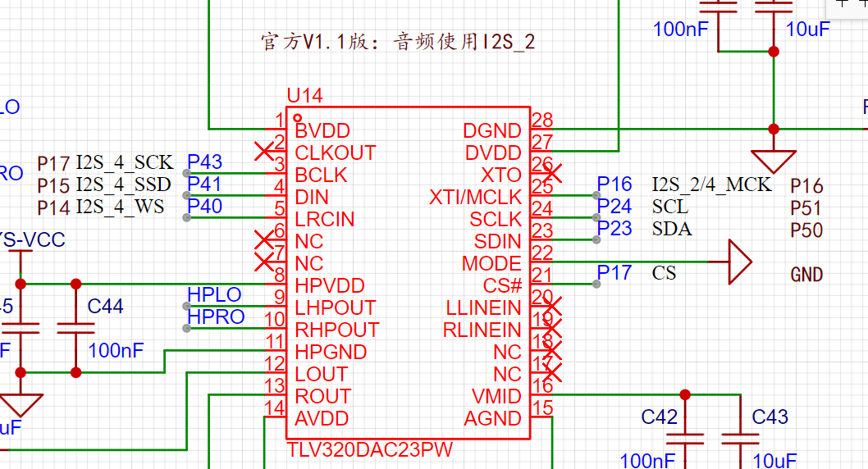Click the SCLK pin name
868x469 pixels.
496,219
